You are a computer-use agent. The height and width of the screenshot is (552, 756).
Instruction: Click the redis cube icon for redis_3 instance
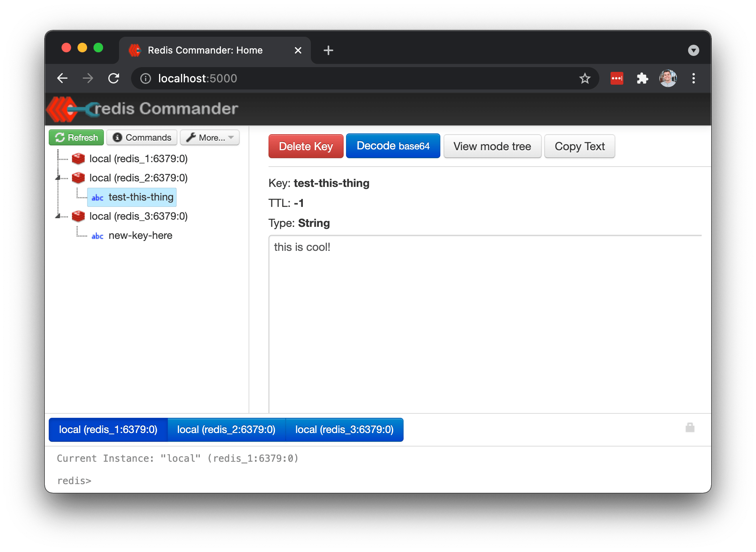78,216
